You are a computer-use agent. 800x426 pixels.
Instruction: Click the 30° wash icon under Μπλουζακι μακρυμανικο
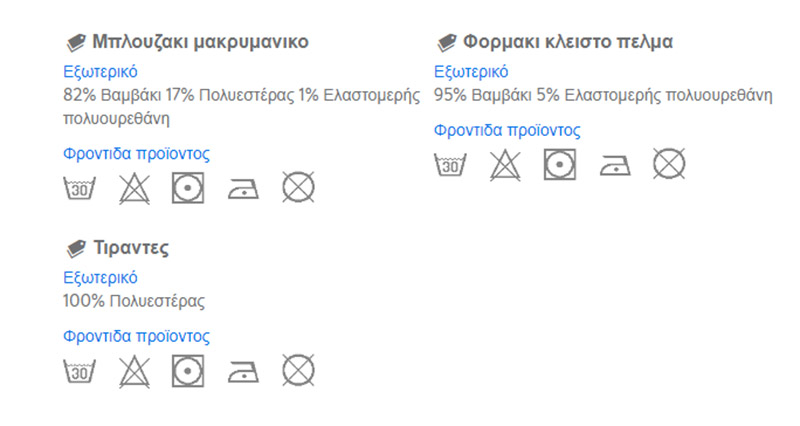(80, 188)
